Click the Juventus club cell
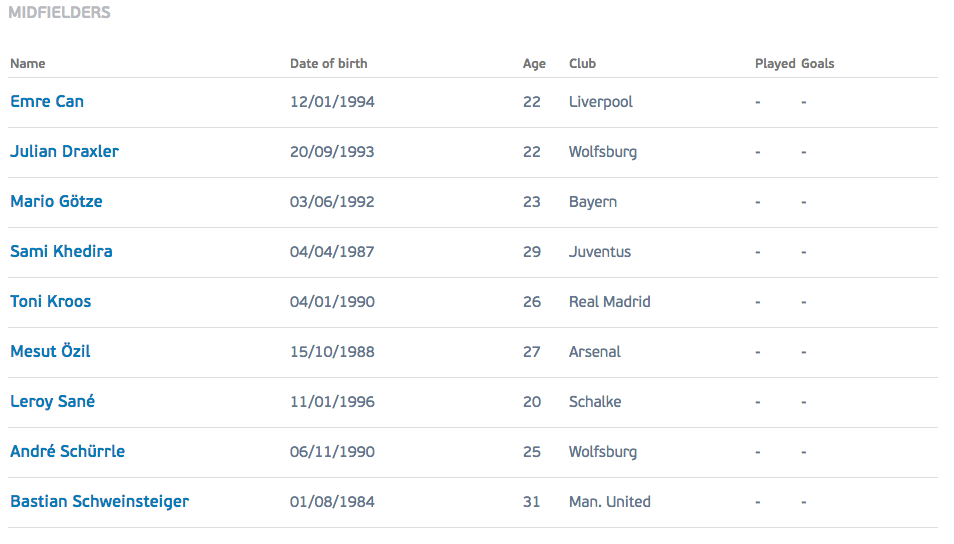Screen dimensions: 954x544 (x=600, y=252)
